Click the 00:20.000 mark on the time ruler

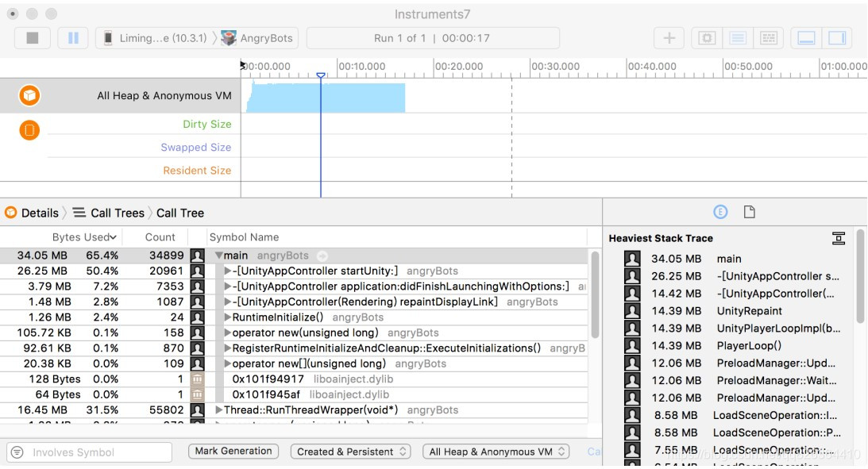[459, 67]
